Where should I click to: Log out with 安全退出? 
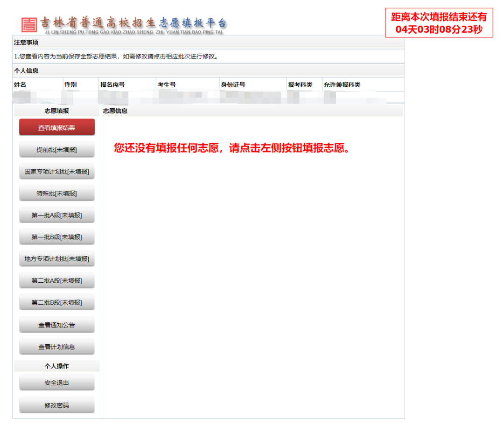pyautogui.click(x=56, y=383)
